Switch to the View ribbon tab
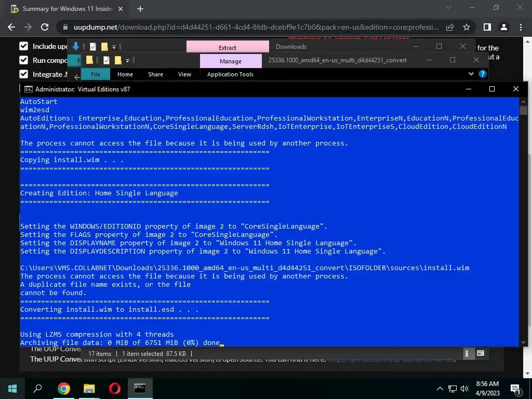 [184, 74]
